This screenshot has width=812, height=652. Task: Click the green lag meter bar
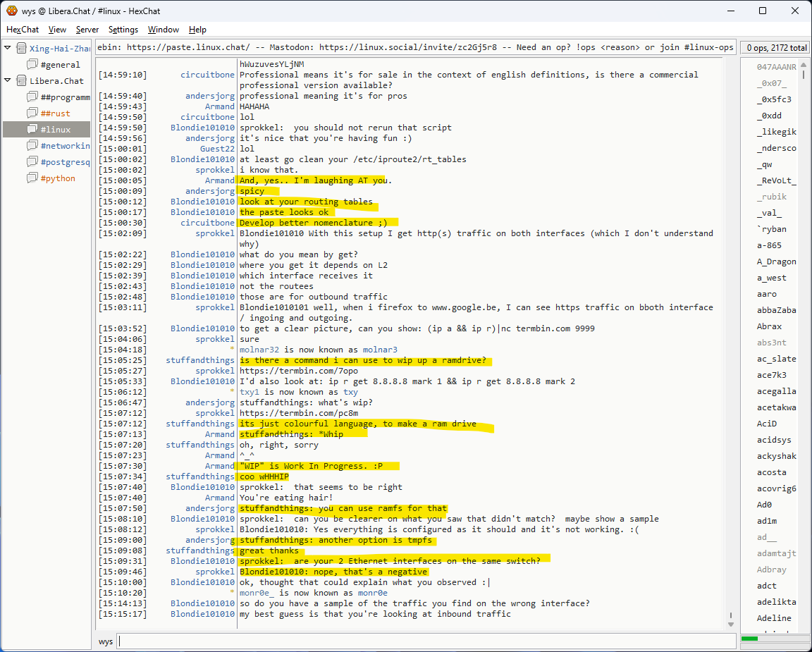tap(750, 639)
